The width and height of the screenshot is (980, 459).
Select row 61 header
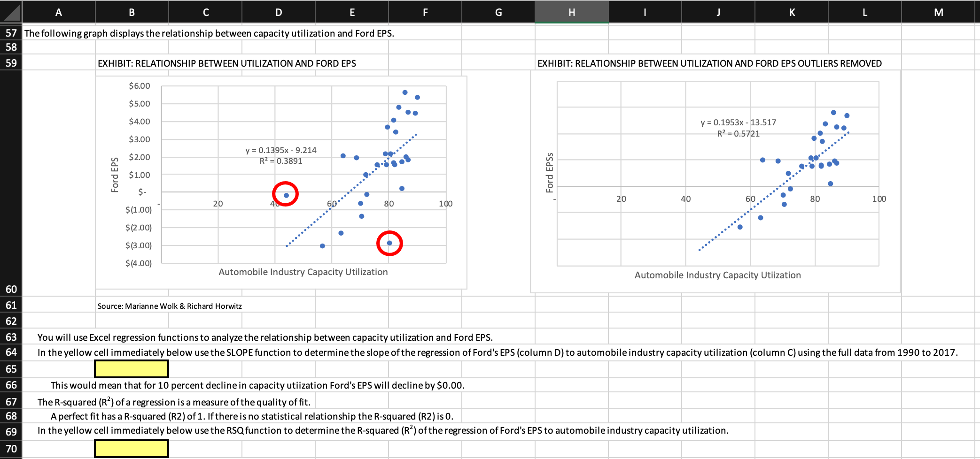(11, 305)
